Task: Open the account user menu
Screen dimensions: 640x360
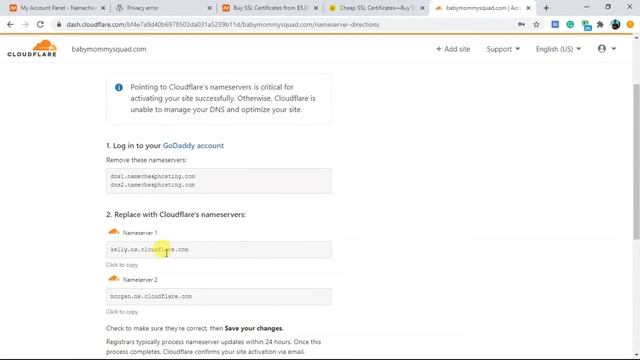Action: (607, 49)
